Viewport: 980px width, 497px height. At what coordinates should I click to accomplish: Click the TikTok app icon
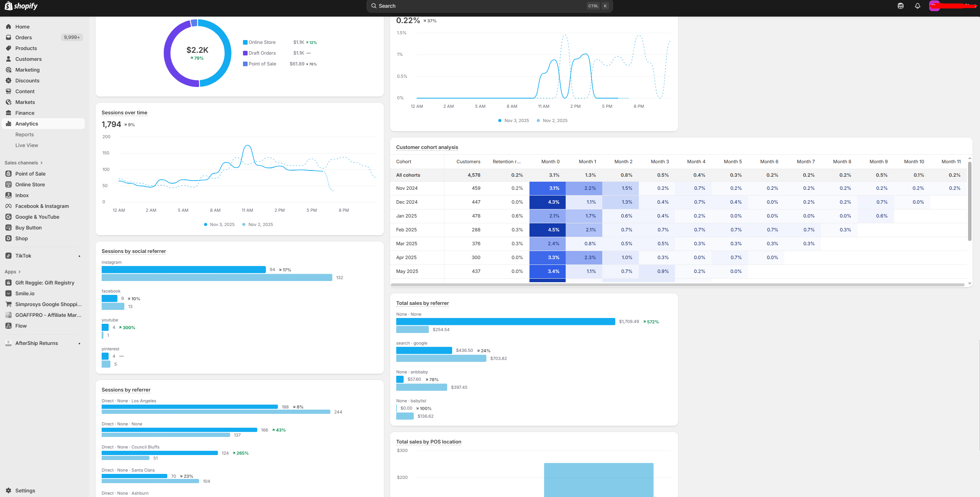8,256
